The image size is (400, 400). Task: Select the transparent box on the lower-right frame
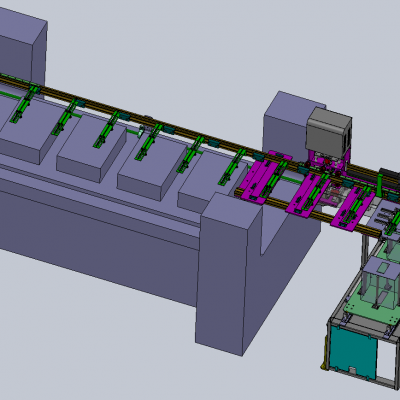(380, 283)
